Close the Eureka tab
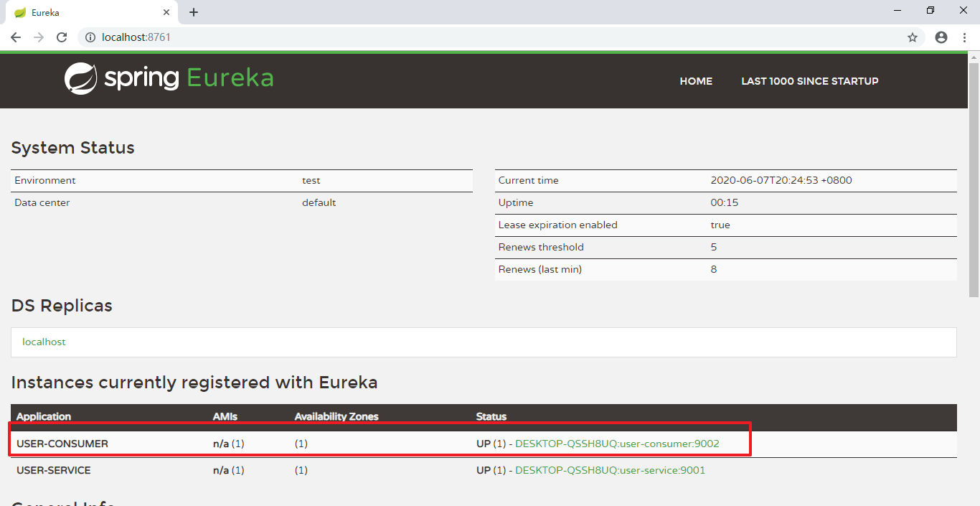The width and height of the screenshot is (980, 506). pyautogui.click(x=166, y=13)
